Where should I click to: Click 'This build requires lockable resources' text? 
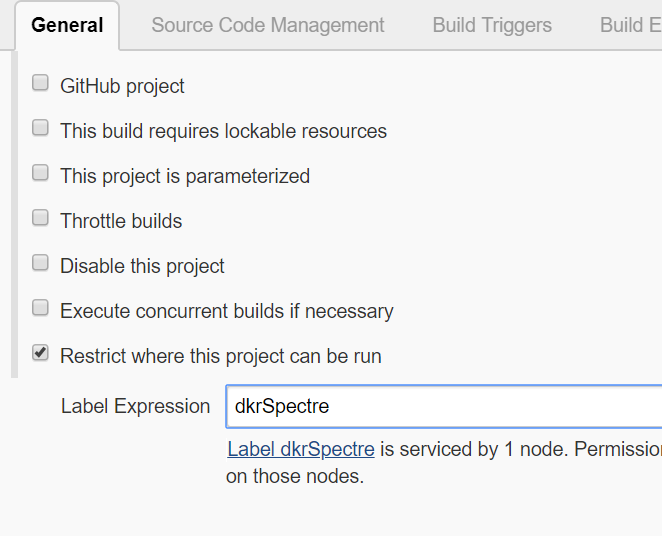[223, 131]
